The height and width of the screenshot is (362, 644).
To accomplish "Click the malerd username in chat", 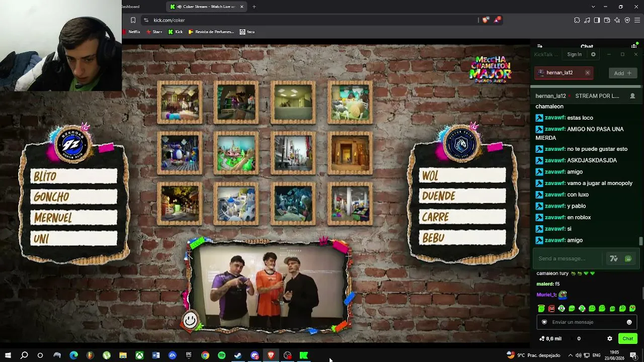I will click(x=545, y=284).
